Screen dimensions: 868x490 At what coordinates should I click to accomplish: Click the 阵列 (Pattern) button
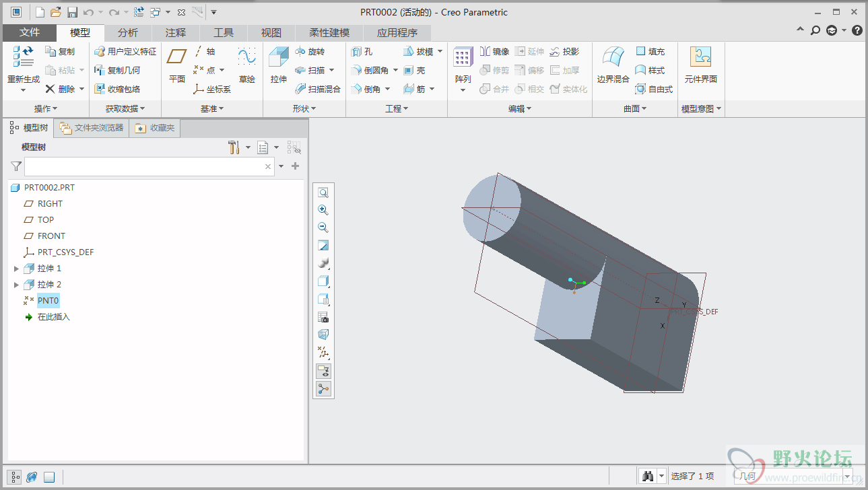(x=463, y=65)
